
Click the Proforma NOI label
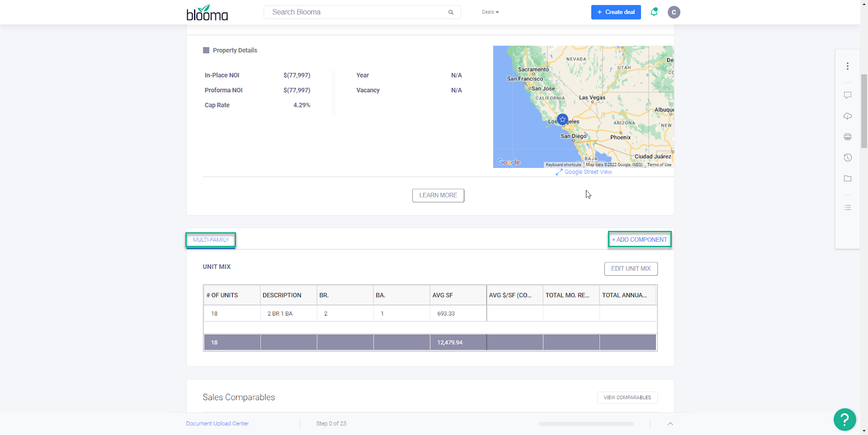pyautogui.click(x=224, y=90)
